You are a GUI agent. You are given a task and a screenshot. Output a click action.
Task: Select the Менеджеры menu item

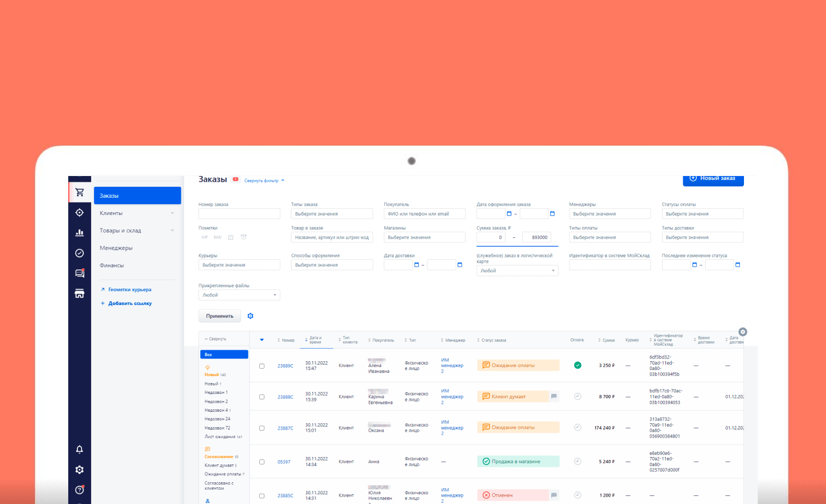tap(116, 248)
